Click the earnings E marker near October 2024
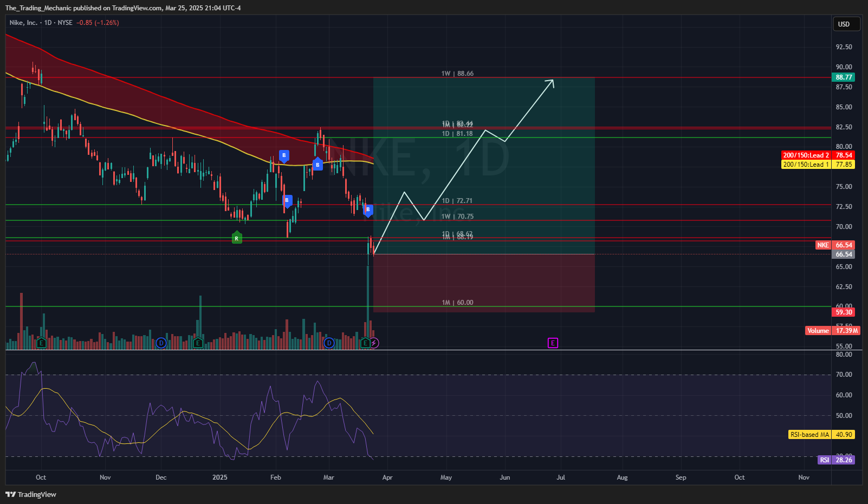Viewport: 868px width, 504px height. pyautogui.click(x=41, y=343)
